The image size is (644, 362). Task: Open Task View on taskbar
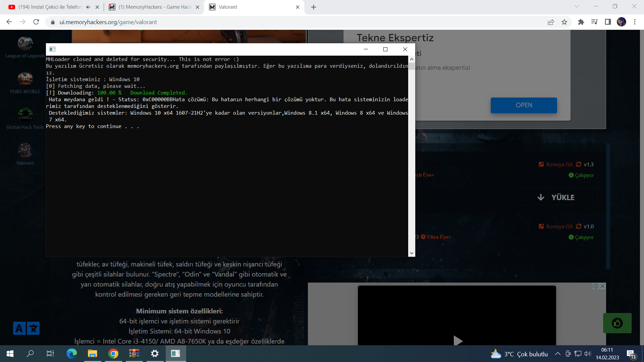coord(50,354)
